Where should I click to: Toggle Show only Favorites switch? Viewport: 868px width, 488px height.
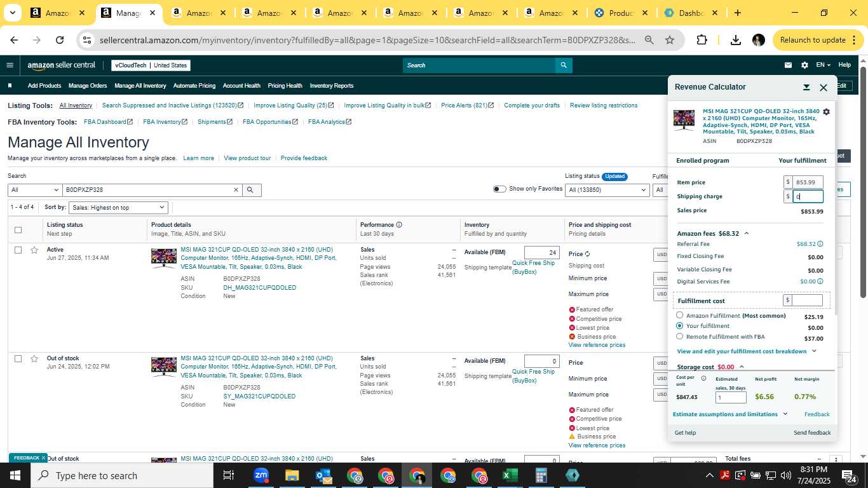(x=499, y=189)
